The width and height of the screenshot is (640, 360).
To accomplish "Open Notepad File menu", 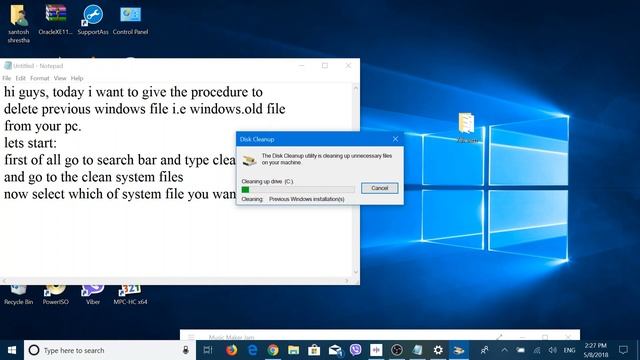I will click(x=7, y=78).
